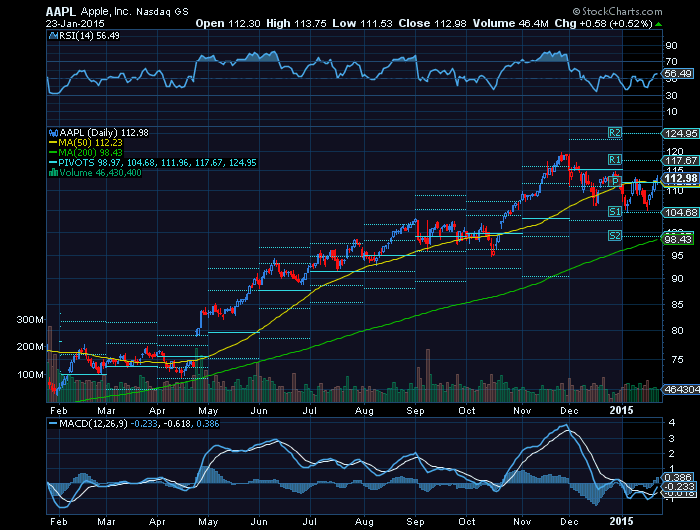
Task: Click the MACD(12,26,9) legend text
Action: [x=93, y=424]
